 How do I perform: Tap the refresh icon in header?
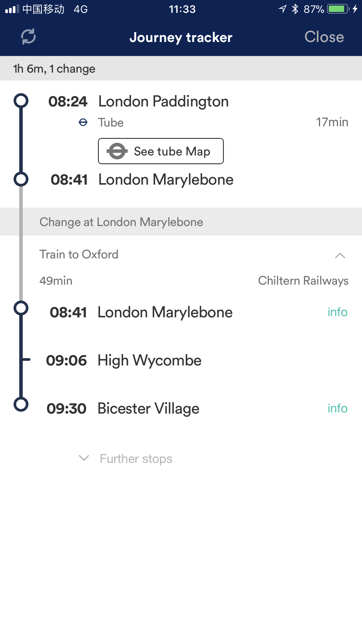(28, 36)
